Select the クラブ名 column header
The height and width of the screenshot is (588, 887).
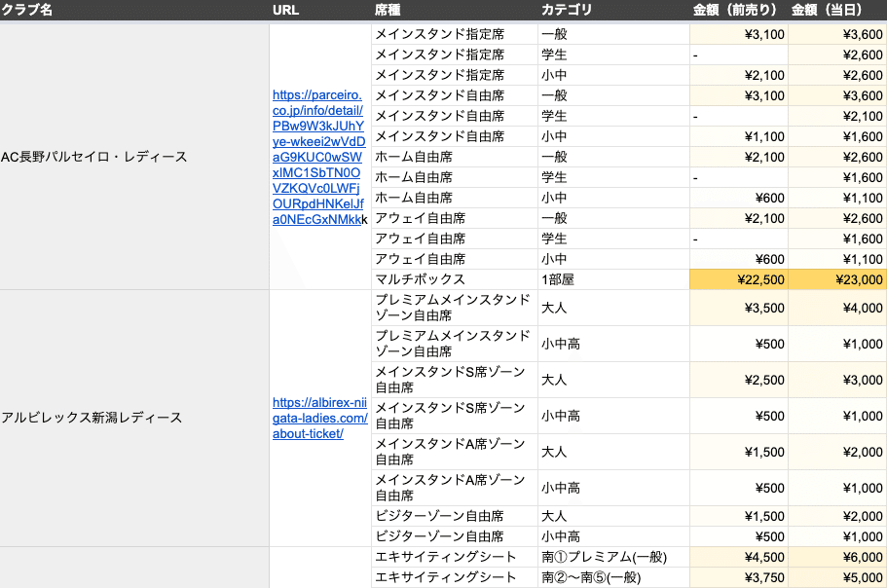coord(27,10)
